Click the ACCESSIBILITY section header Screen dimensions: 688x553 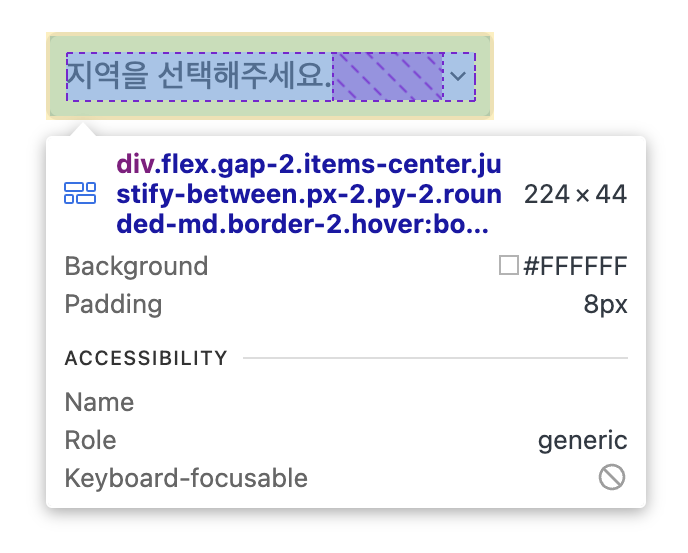pyautogui.click(x=146, y=358)
